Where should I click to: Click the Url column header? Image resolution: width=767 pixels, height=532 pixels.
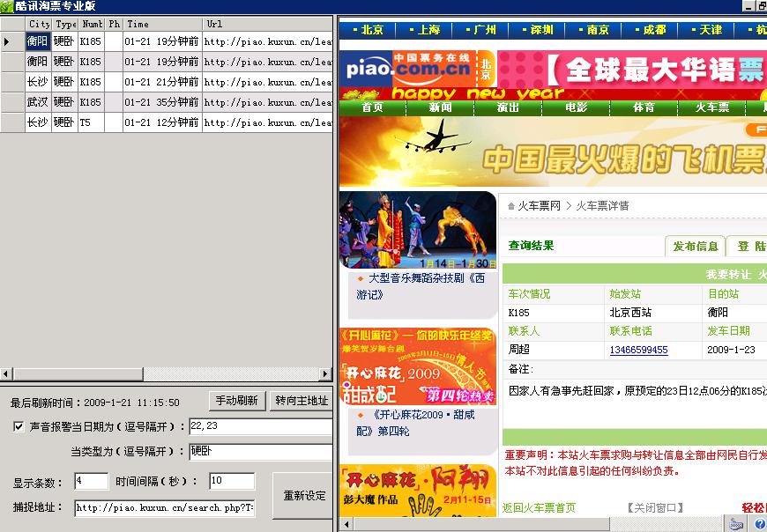[267, 24]
